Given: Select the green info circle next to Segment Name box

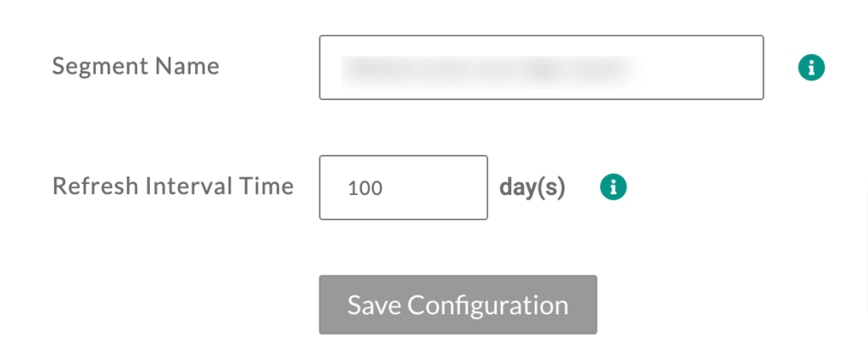Looking at the screenshot, I should [x=811, y=68].
